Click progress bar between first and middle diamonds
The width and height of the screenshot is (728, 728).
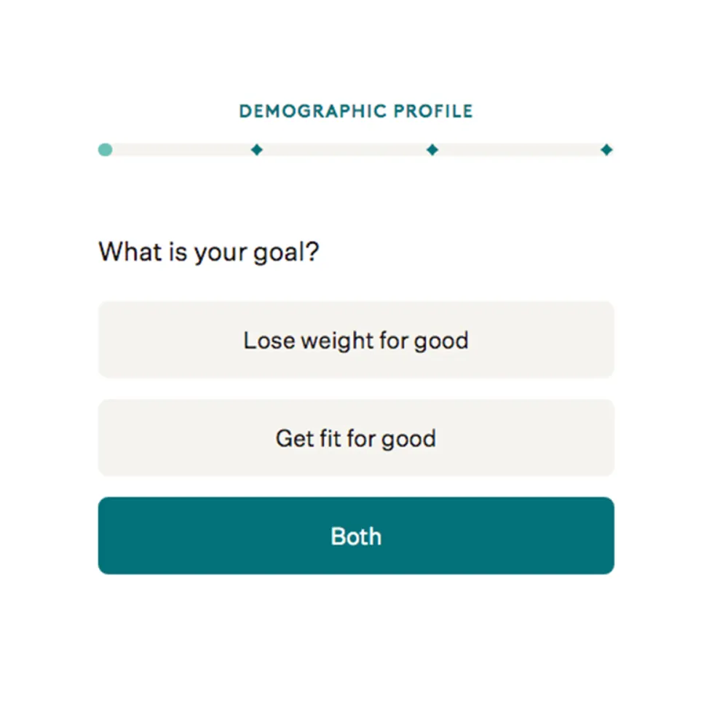click(344, 150)
